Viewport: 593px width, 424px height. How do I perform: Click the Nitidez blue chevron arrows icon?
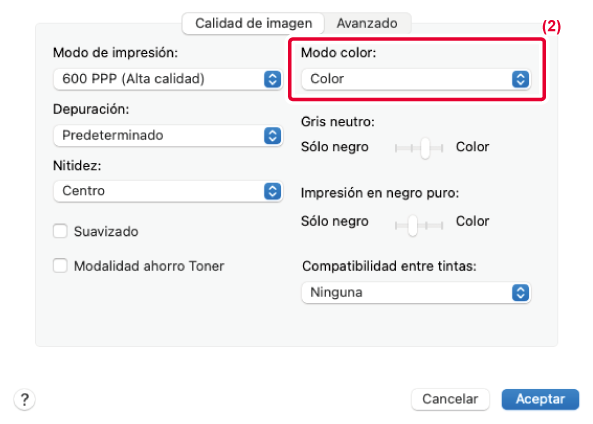pos(272,191)
